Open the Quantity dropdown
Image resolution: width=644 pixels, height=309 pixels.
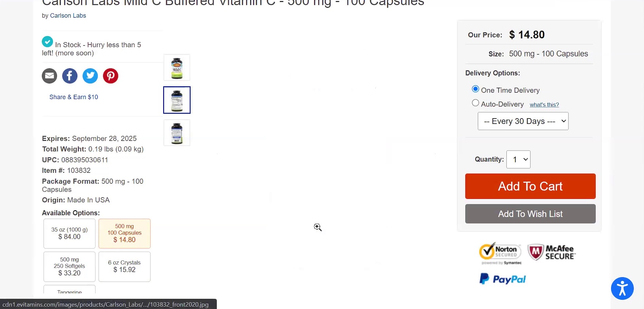[518, 159]
